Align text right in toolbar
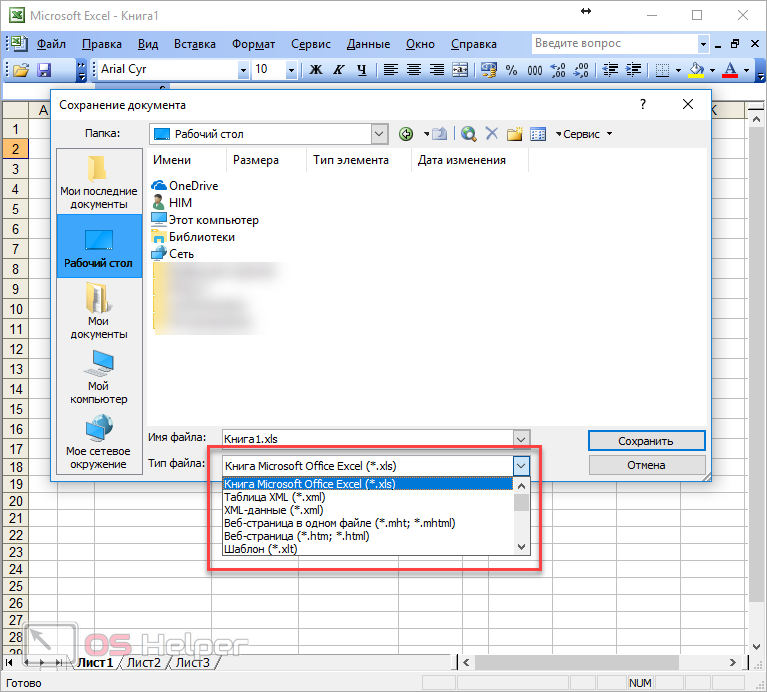The width and height of the screenshot is (767, 692). pos(437,70)
